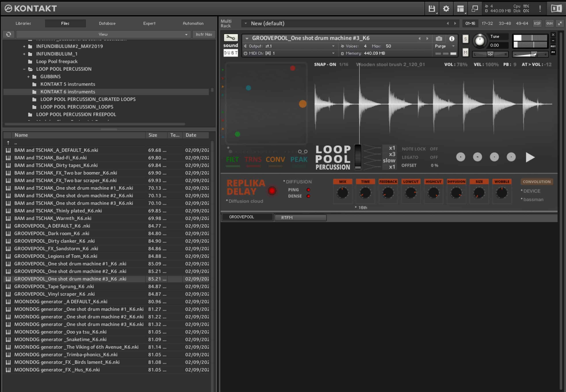Switch to the Expert tab
The height and width of the screenshot is (392, 566).
[149, 23]
